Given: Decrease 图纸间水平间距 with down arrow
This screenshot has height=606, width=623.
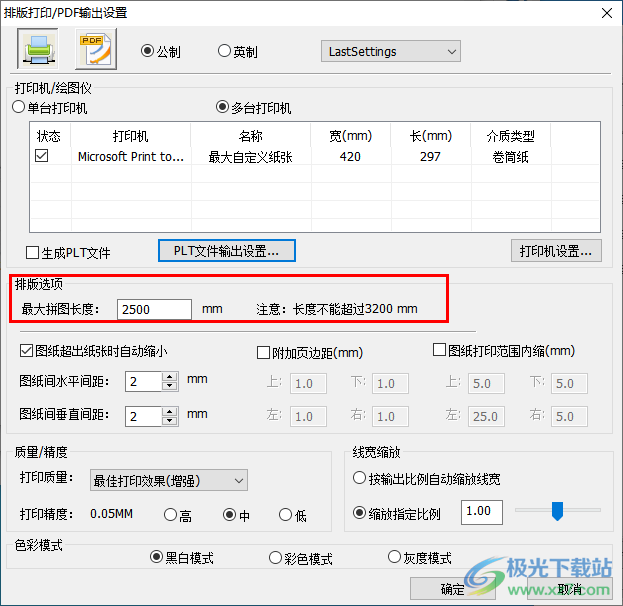Looking at the screenshot, I should (x=170, y=386).
